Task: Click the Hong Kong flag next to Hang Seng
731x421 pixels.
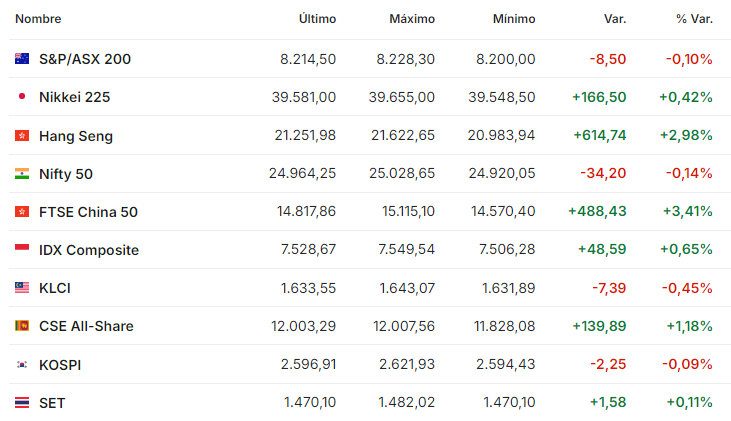Action: click(22, 136)
